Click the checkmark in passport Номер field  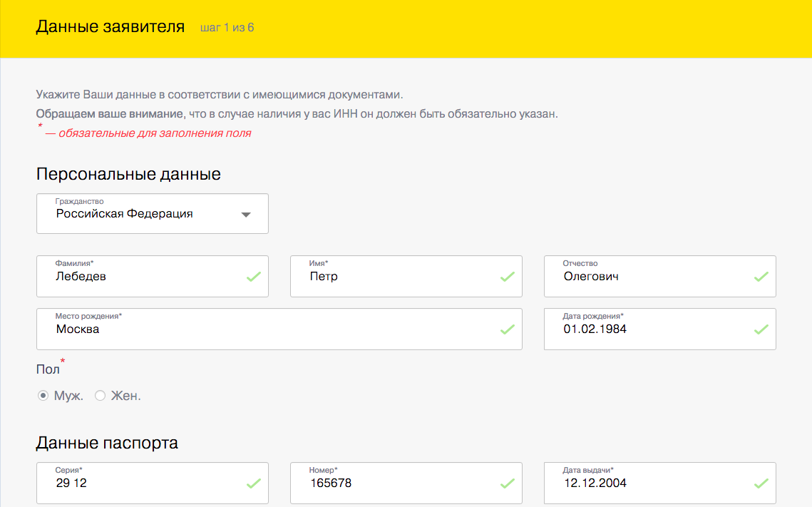[x=507, y=483]
